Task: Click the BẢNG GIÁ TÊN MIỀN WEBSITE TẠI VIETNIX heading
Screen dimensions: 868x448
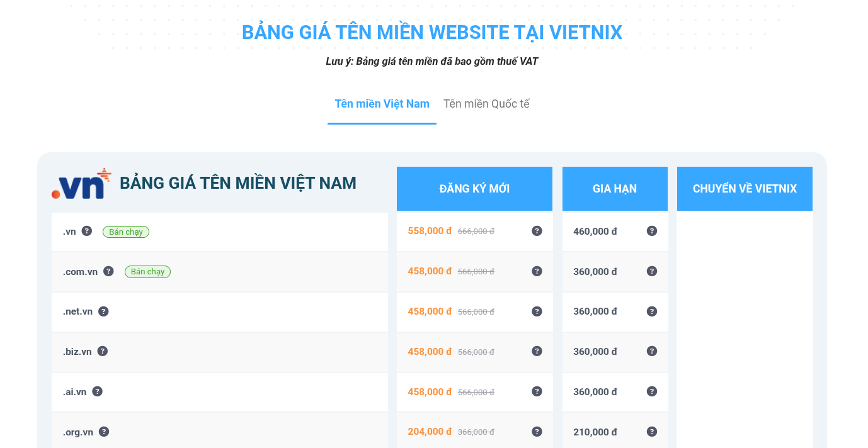Action: (x=432, y=32)
